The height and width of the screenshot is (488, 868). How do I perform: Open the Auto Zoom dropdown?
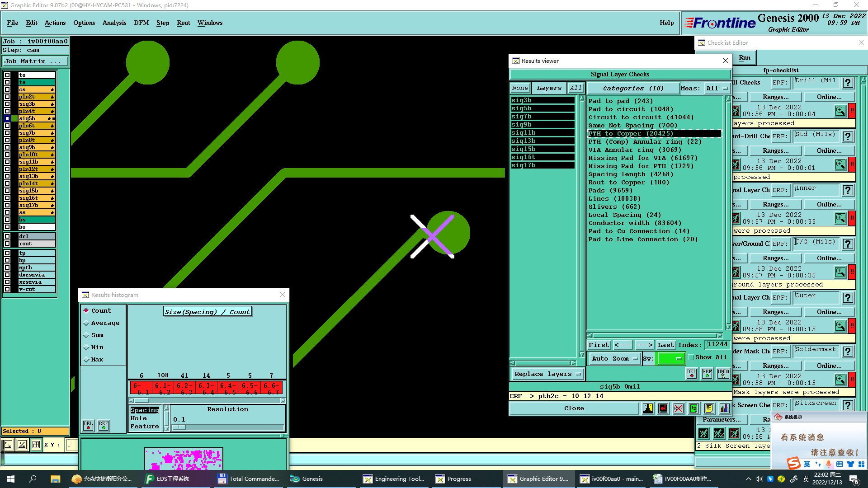tap(614, 358)
